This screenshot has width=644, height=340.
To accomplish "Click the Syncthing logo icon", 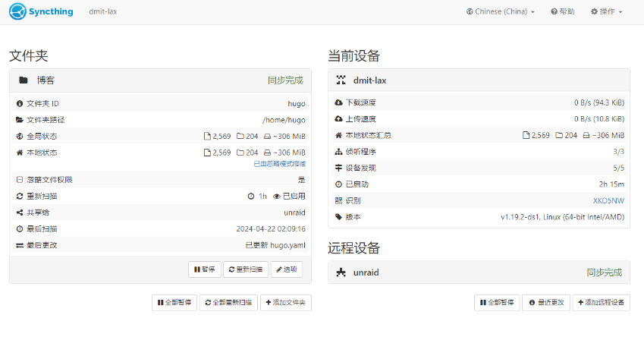I will [x=16, y=11].
